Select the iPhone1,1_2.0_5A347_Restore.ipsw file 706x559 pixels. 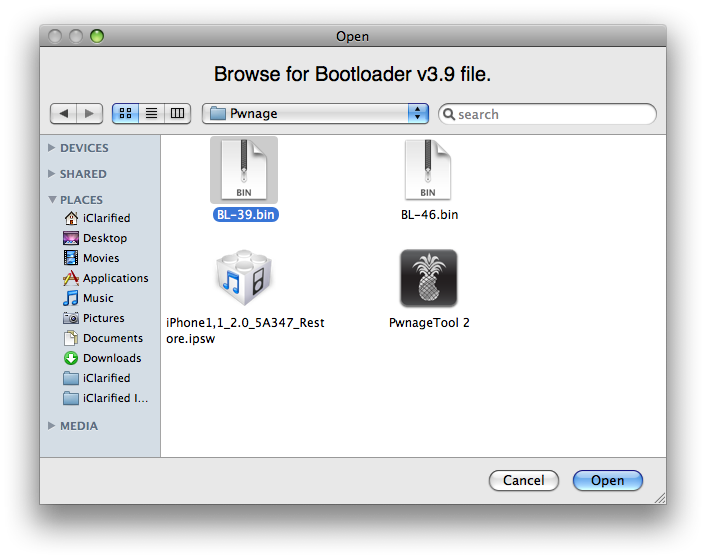coord(244,278)
